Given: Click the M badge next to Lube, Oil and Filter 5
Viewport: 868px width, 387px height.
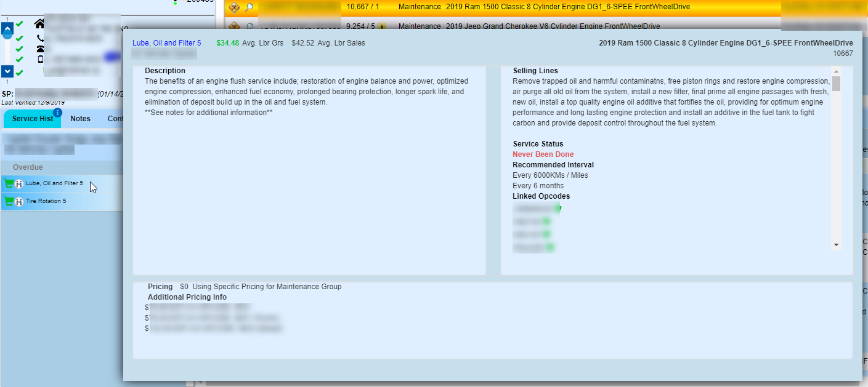Looking at the screenshot, I should [19, 184].
